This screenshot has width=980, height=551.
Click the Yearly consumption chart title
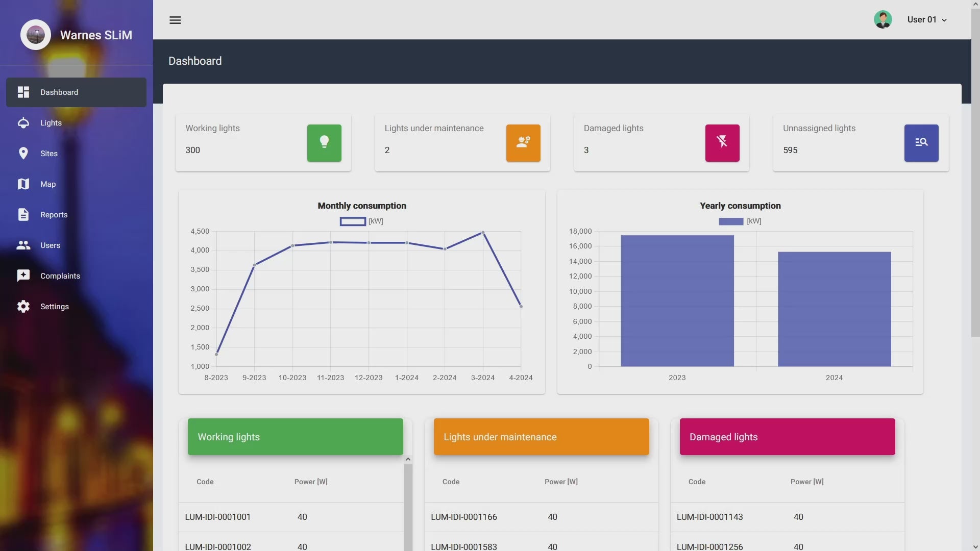(x=740, y=206)
